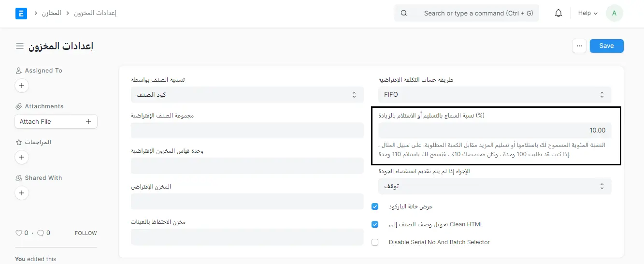Click the Shared With people icon
The height and width of the screenshot is (264, 644).
(19, 178)
